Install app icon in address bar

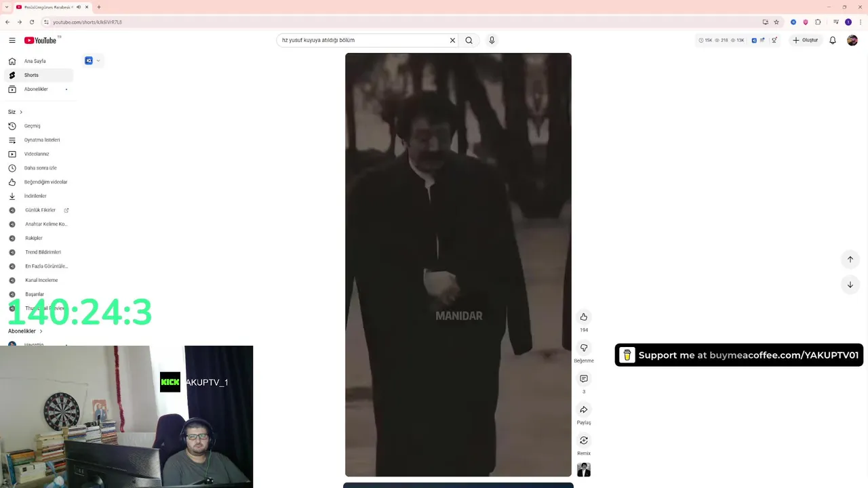tap(766, 22)
